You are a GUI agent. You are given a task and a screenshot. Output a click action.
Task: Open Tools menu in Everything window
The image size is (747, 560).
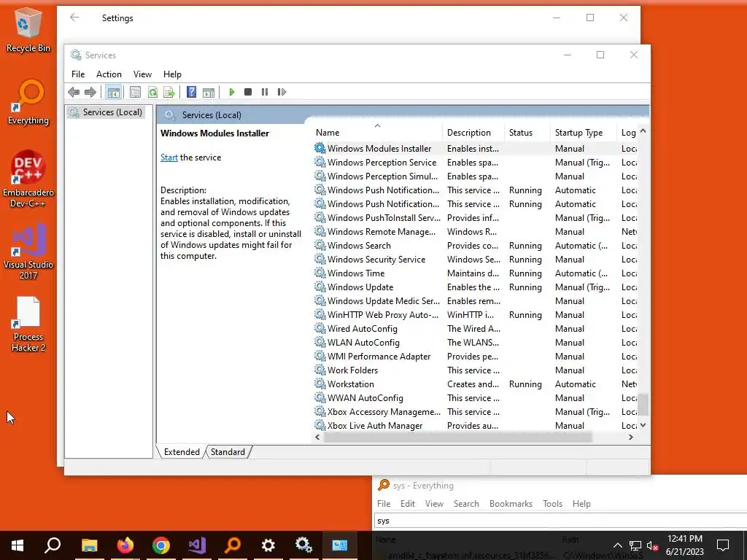click(553, 504)
